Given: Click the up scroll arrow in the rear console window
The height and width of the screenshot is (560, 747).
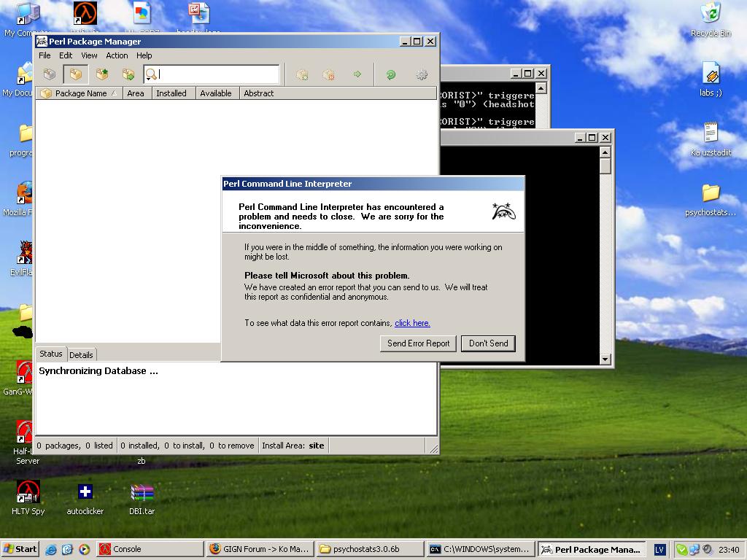Looking at the screenshot, I should [x=541, y=88].
